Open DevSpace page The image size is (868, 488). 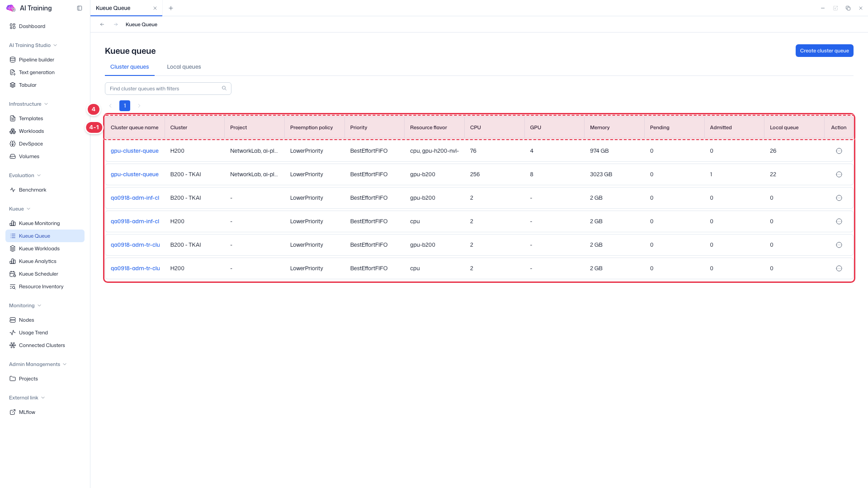(45, 144)
